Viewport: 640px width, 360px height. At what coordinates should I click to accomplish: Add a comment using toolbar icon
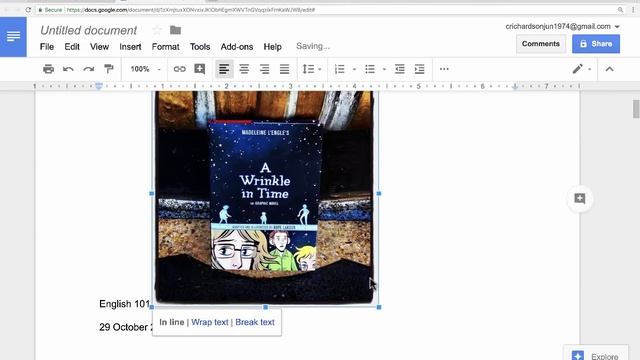pyautogui.click(x=200, y=69)
